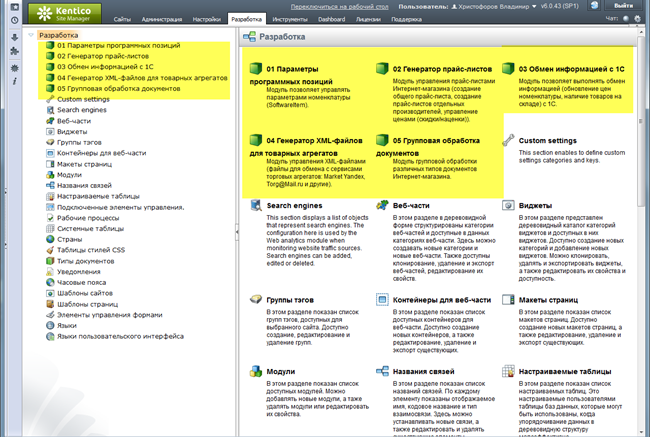The height and width of the screenshot is (437, 650).
Task: Open Custom settings in the tree
Action: pos(83,99)
